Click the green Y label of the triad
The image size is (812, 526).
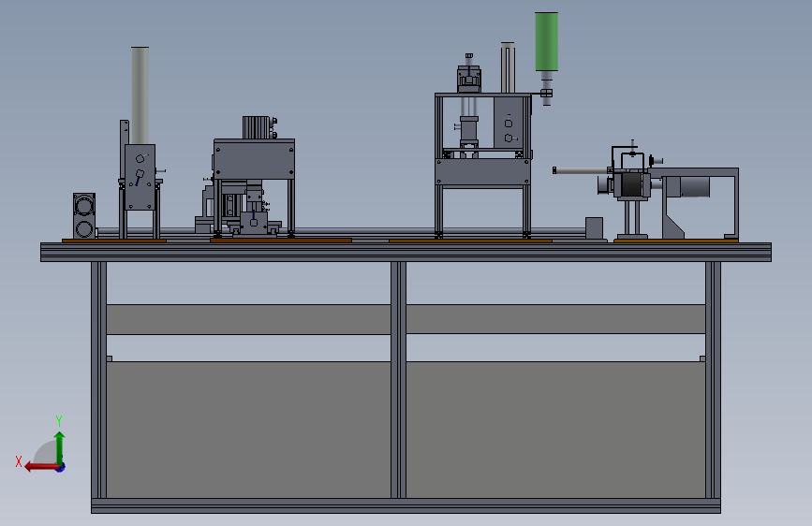tap(59, 420)
